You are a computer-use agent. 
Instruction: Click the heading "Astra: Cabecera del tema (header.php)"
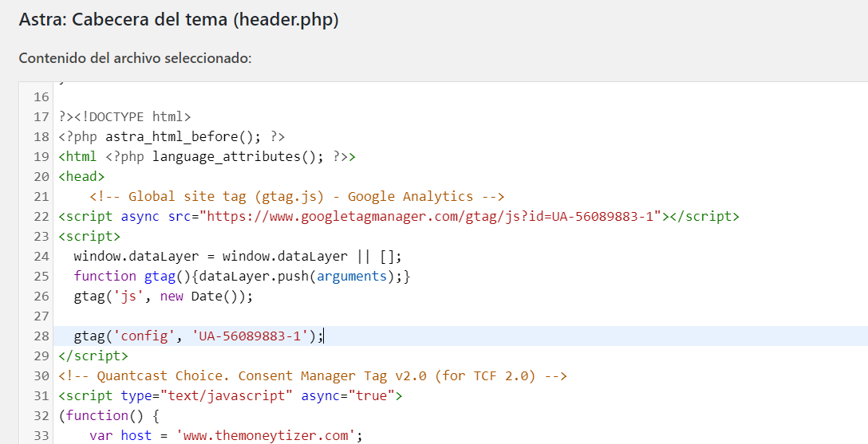(179, 20)
